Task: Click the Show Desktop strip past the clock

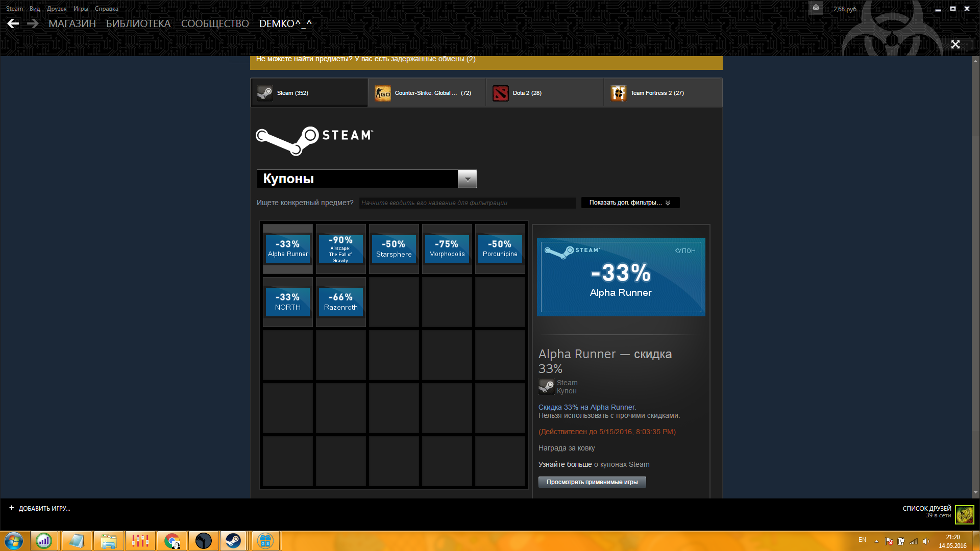Action: [976, 541]
